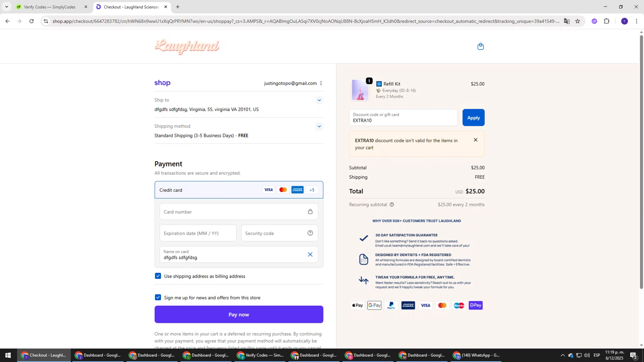Click the Total $25.00 amount
The width and height of the screenshot is (644, 362).
475,191
